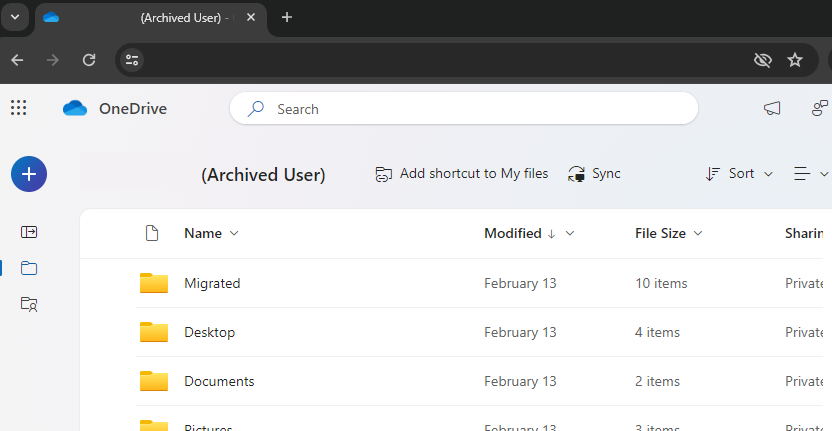832x431 pixels.
Task: Click the OneDrive cloud logo
Action: point(75,108)
